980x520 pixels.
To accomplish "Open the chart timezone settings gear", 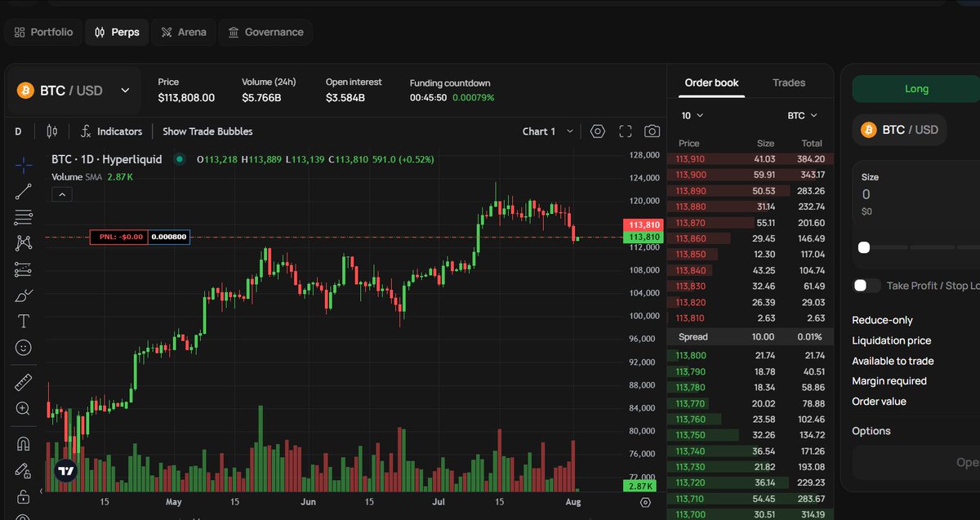I will point(645,502).
